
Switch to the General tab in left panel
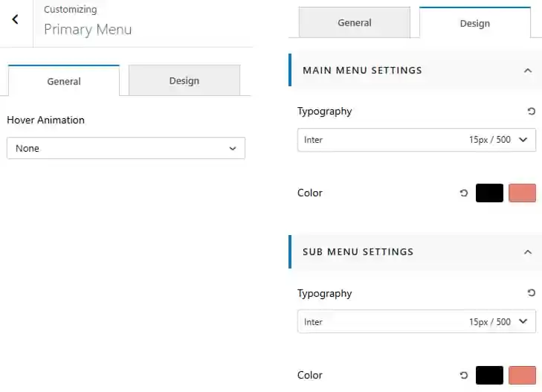[64, 80]
